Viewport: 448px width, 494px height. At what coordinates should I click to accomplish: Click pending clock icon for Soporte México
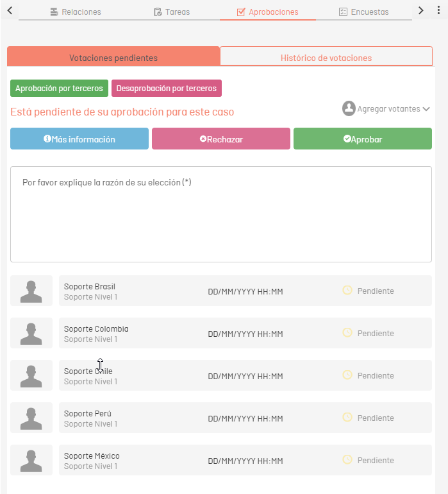(x=347, y=459)
